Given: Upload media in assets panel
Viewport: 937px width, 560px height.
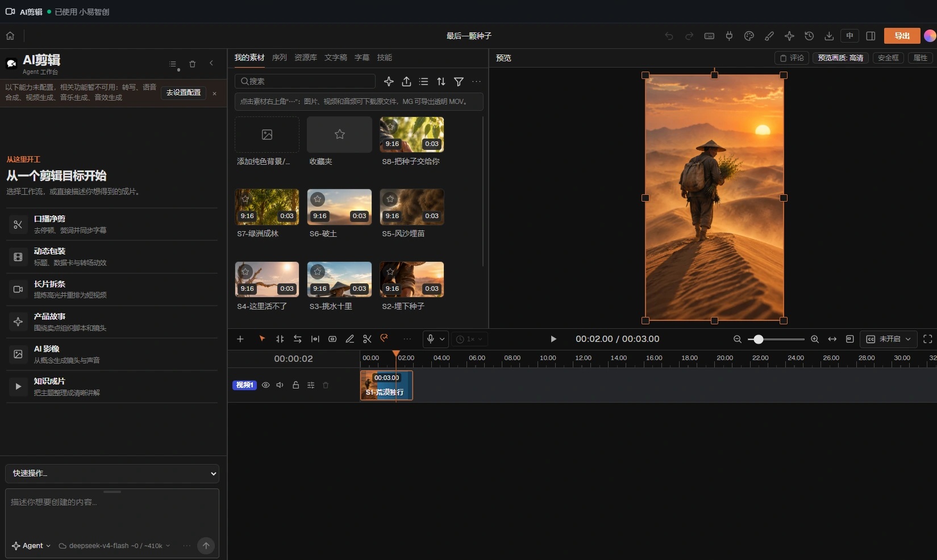Looking at the screenshot, I should click(406, 82).
